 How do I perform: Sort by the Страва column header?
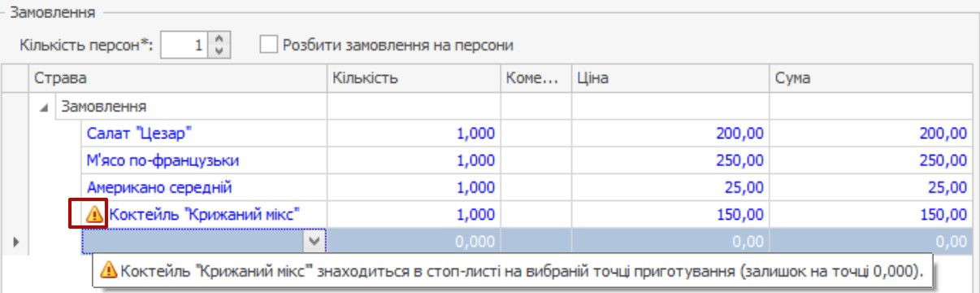click(x=178, y=78)
